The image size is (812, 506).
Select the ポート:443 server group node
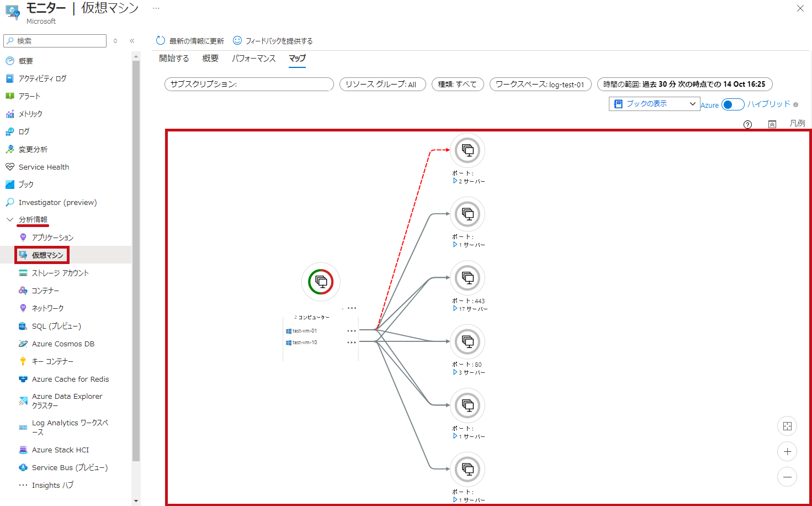[x=468, y=278]
